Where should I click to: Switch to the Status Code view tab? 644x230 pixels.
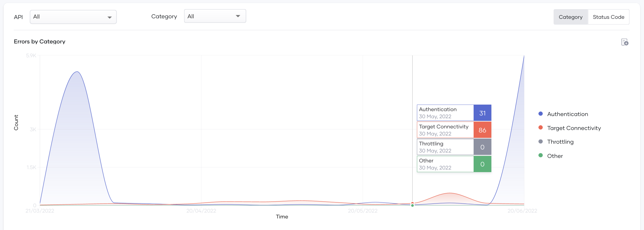tap(608, 17)
